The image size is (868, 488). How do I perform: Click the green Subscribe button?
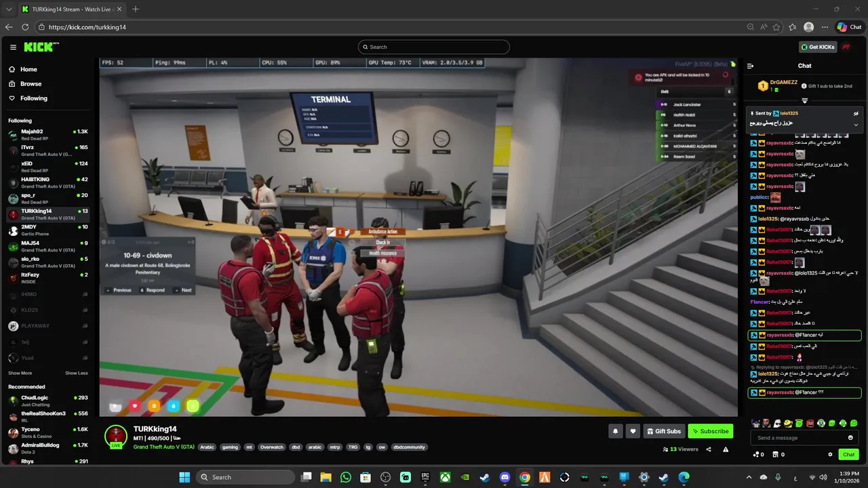click(711, 431)
